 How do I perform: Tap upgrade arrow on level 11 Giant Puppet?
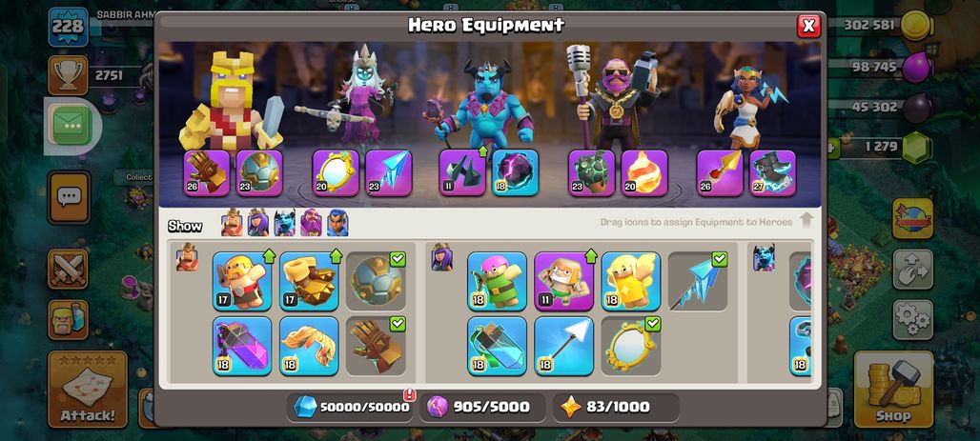click(591, 255)
